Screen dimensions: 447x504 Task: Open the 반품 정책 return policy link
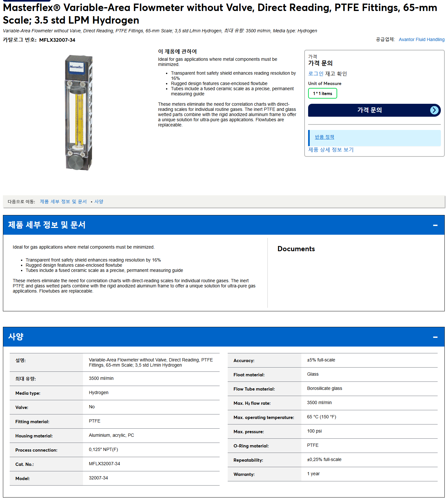point(325,137)
